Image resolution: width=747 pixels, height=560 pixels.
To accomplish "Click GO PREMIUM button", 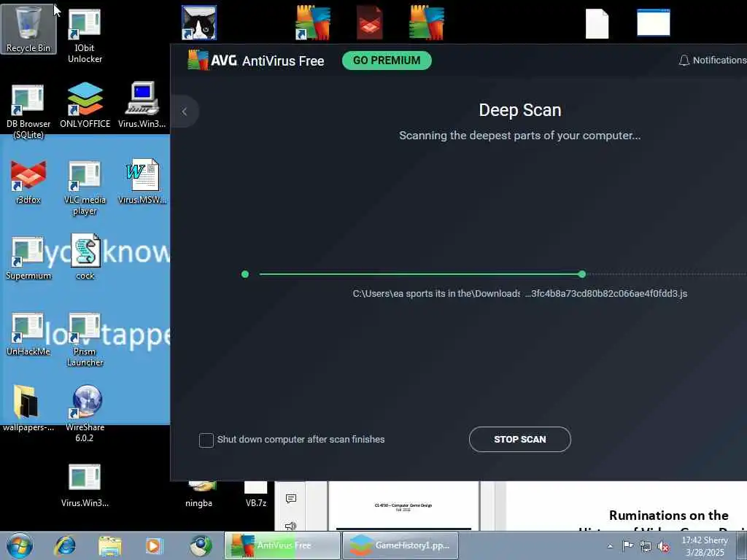I will point(387,61).
